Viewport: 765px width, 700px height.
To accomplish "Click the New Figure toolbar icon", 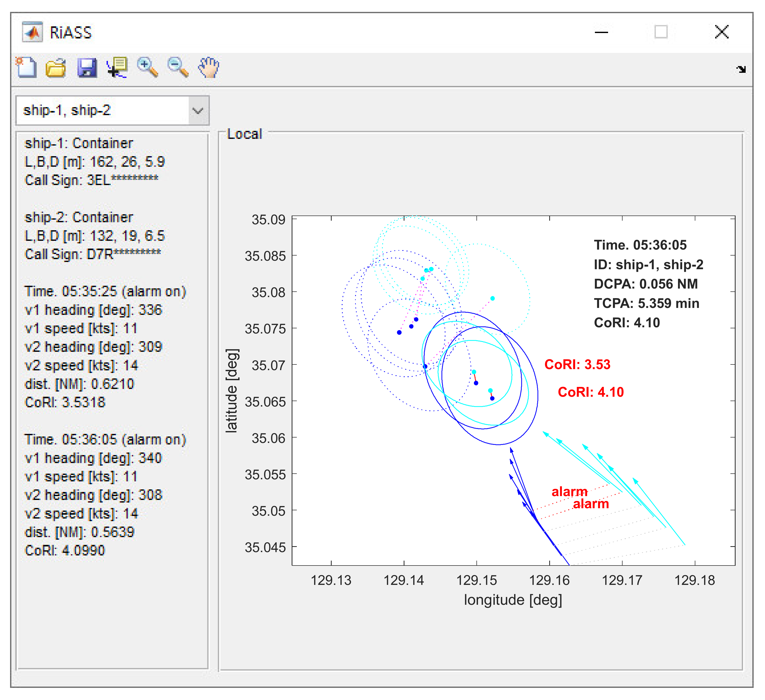I will pyautogui.click(x=26, y=68).
